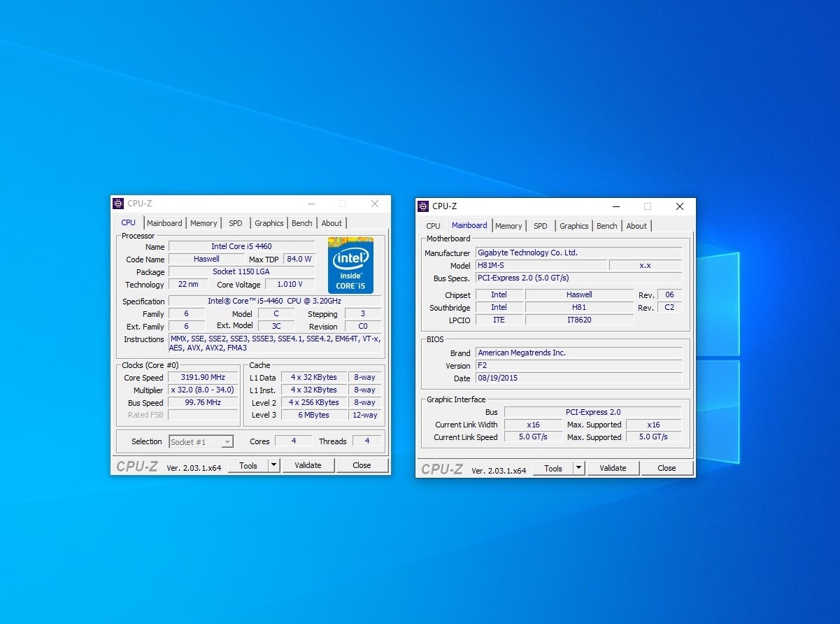
Task: Minimize the right CPU-Z window
Action: (x=615, y=206)
